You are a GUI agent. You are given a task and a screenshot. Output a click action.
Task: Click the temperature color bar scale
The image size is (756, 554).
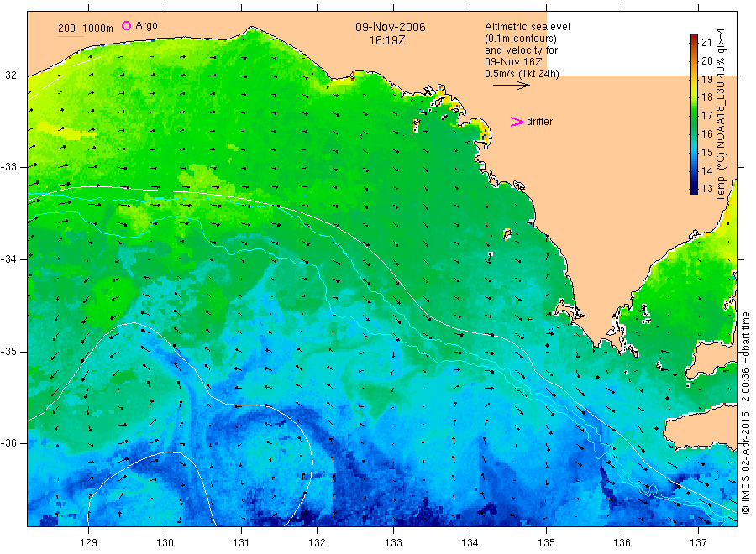694,114
